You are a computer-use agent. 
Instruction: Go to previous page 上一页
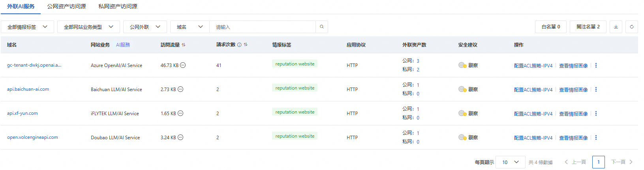coord(575,162)
